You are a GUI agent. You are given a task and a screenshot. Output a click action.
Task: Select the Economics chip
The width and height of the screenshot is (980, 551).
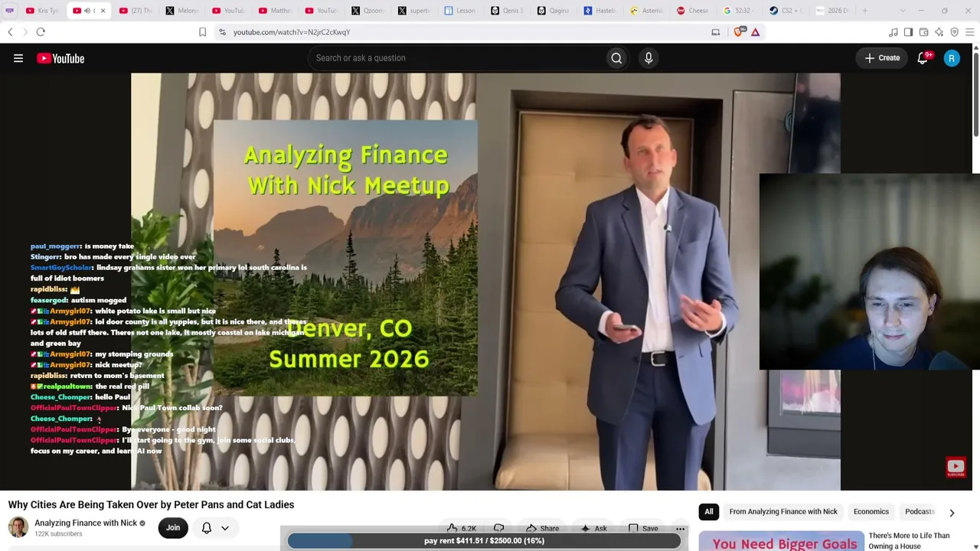pos(871,512)
